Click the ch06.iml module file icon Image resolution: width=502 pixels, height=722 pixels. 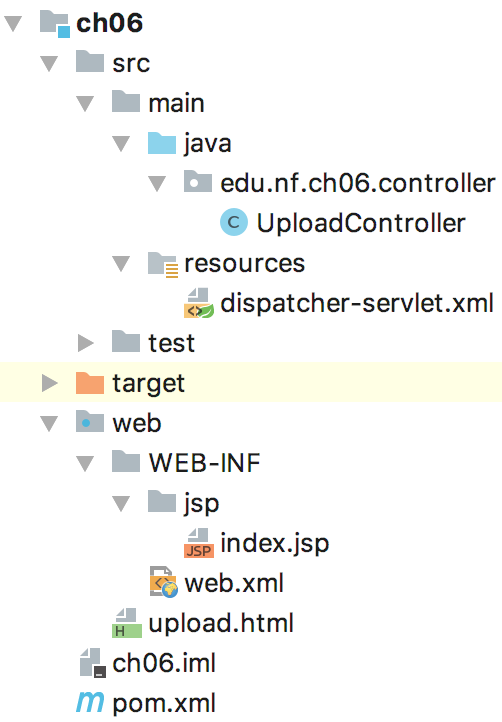click(x=93, y=663)
